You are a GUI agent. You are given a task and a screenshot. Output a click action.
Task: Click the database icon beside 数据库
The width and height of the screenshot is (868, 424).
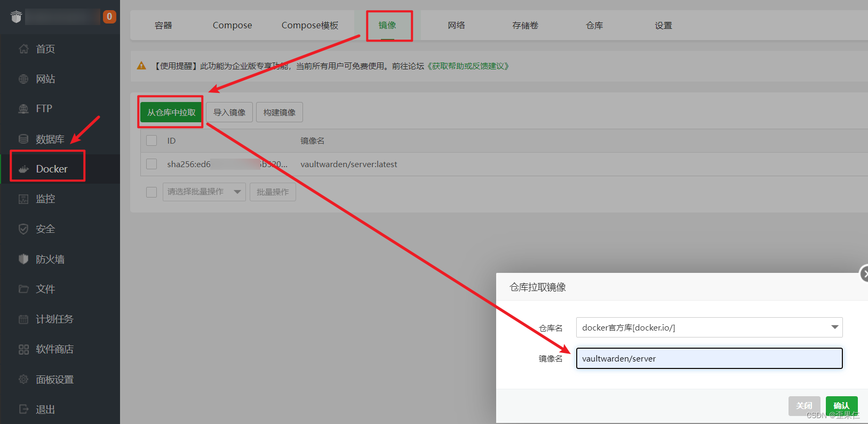coord(23,139)
